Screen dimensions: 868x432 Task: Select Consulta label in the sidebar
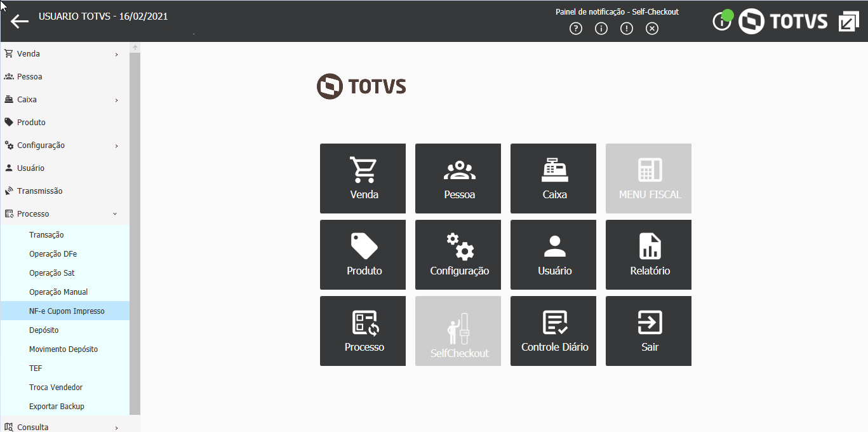[33, 427]
